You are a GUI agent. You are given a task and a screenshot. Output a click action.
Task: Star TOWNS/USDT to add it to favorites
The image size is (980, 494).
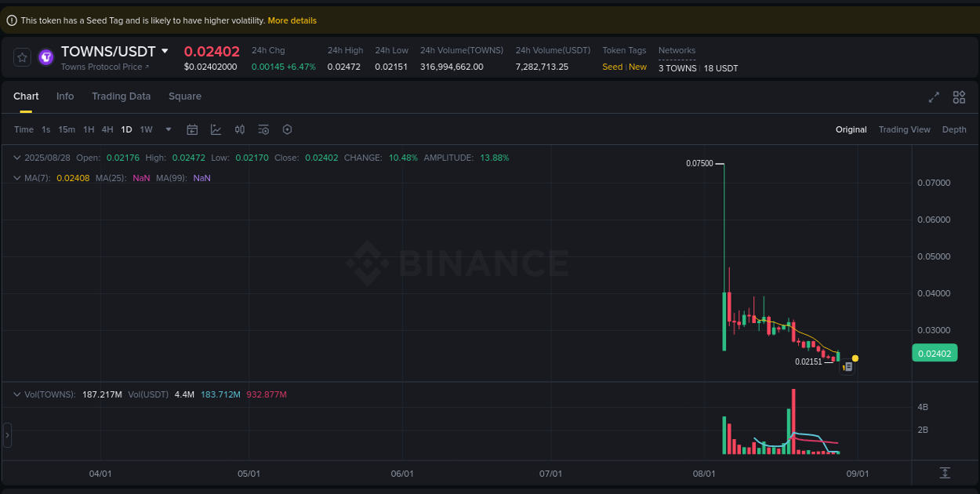(x=21, y=57)
